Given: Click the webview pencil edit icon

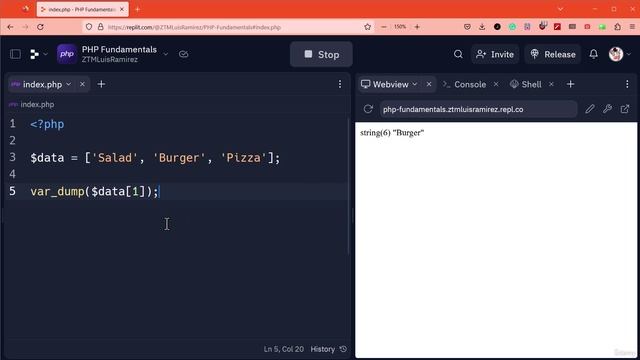Looking at the screenshot, I should coord(590,109).
